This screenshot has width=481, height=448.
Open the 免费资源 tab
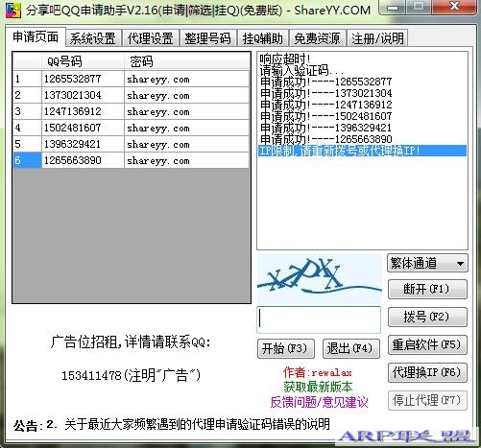click(317, 38)
